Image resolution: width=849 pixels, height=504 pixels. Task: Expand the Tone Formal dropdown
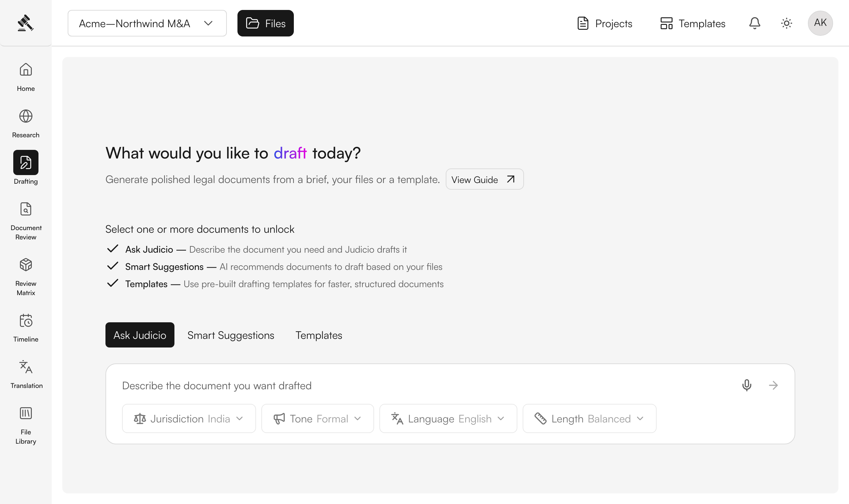click(317, 418)
